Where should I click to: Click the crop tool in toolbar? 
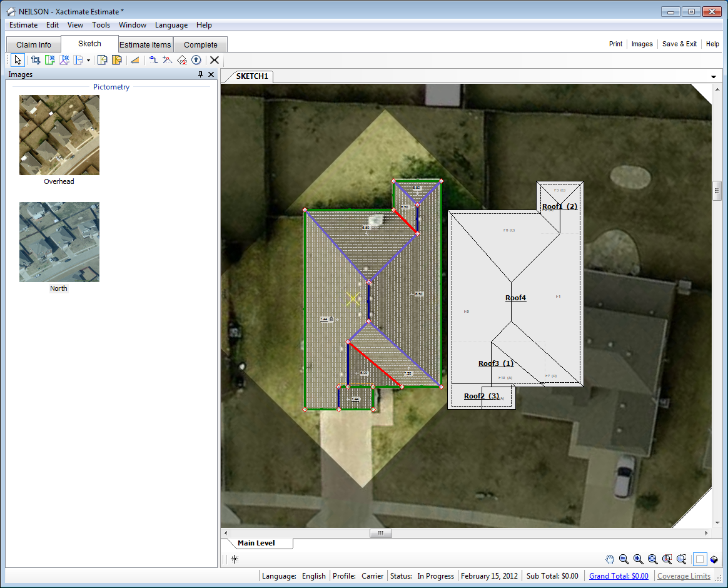tap(35, 60)
